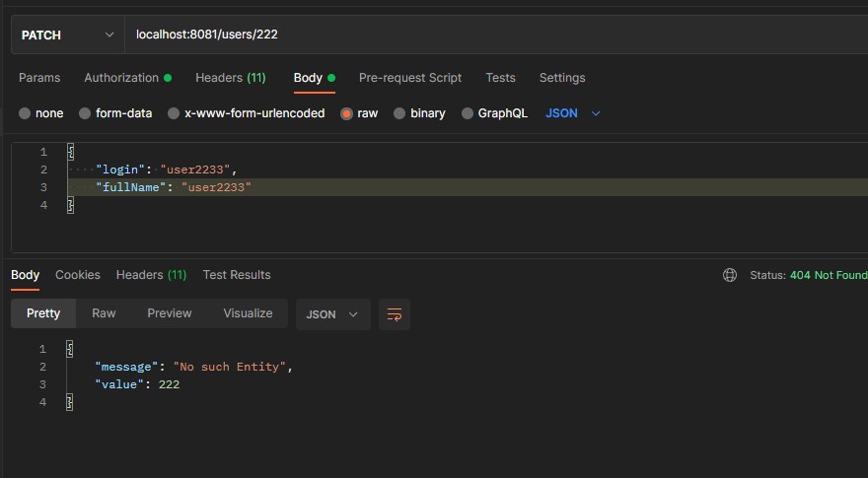Switch to Preview response view

[170, 313]
